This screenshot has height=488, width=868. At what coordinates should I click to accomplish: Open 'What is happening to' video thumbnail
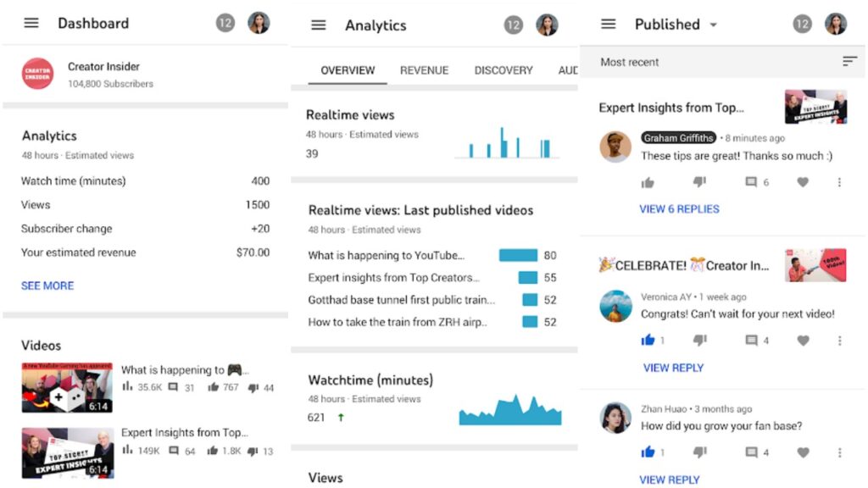[67, 387]
